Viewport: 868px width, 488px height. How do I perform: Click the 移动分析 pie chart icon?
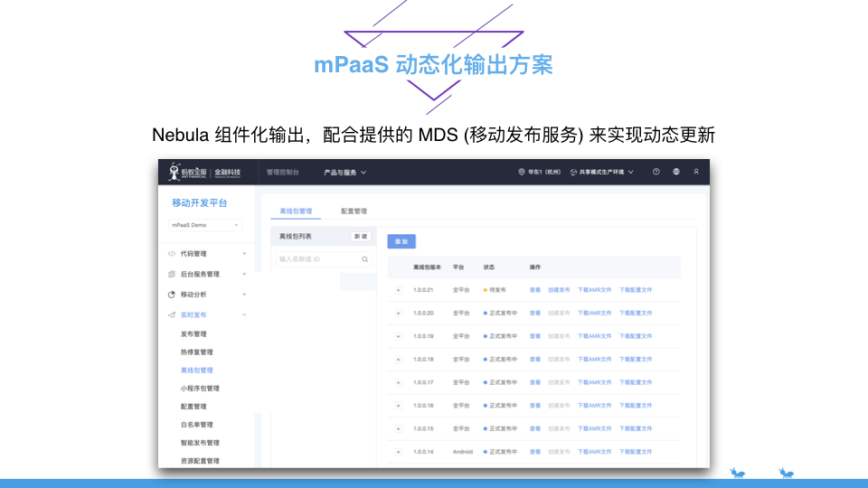pos(172,295)
